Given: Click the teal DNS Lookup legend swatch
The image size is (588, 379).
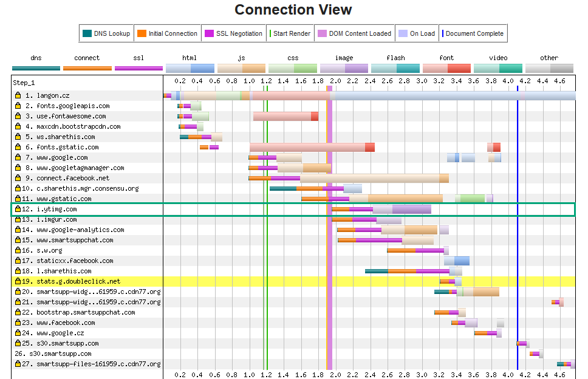Looking at the screenshot, I should [87, 33].
